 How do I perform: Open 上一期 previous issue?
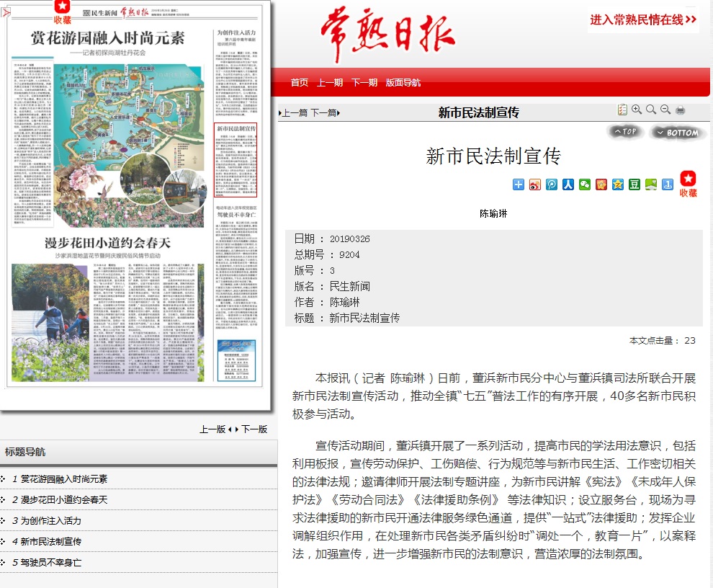(x=330, y=82)
